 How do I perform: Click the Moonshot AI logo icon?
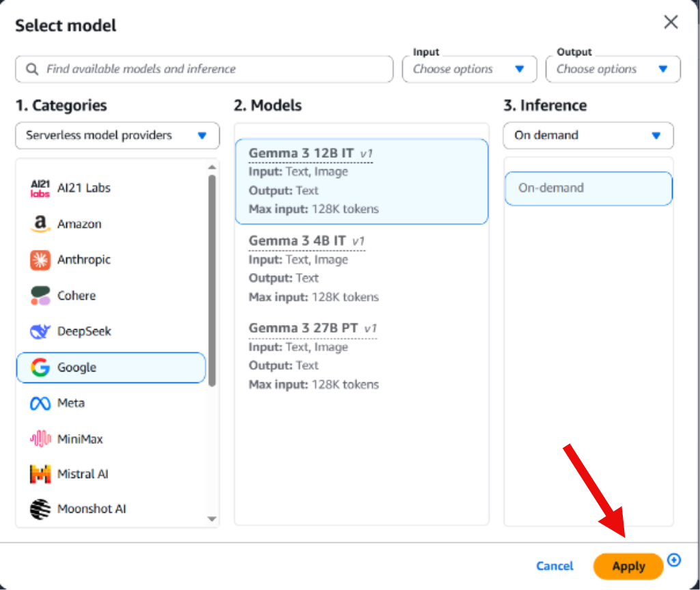point(40,509)
